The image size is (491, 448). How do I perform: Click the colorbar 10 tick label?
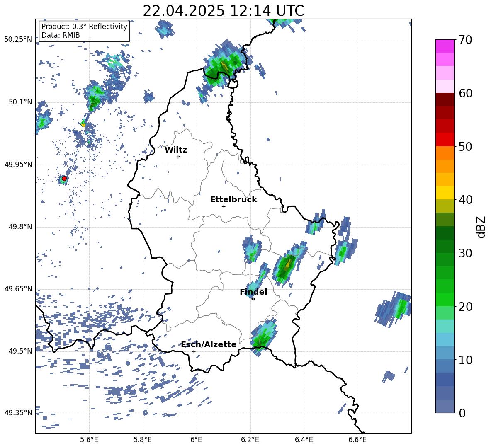465,360
